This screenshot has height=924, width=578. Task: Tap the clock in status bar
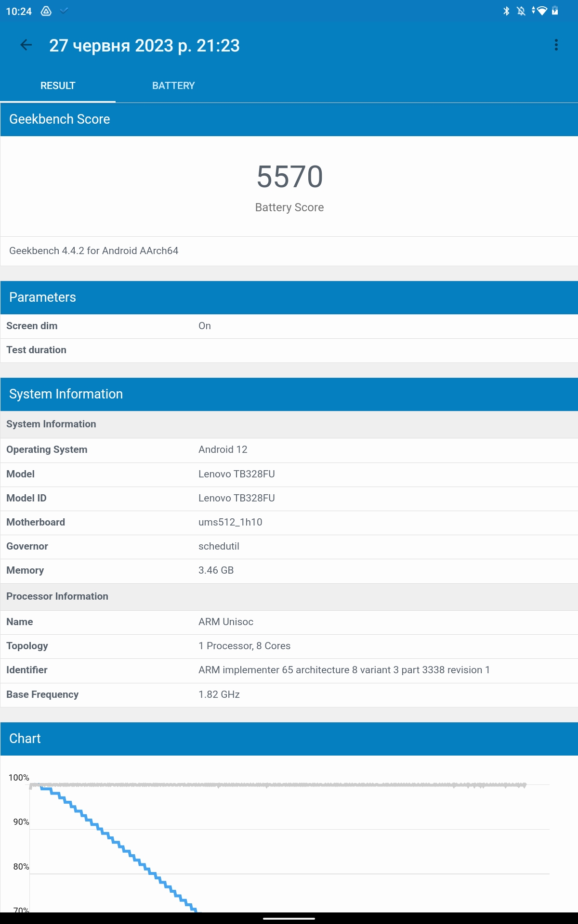[19, 12]
